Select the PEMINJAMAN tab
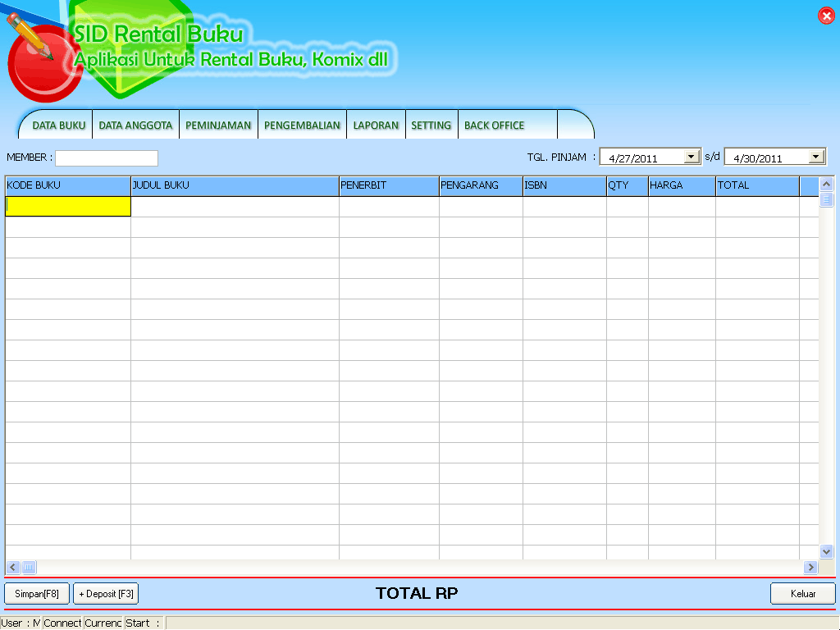Image resolution: width=840 pixels, height=630 pixels. pos(218,126)
